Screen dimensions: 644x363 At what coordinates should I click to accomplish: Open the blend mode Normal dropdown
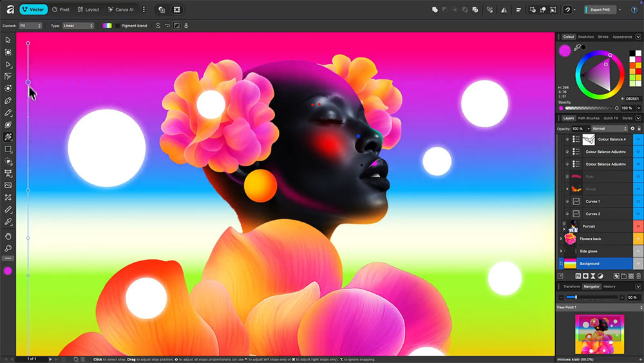(609, 129)
